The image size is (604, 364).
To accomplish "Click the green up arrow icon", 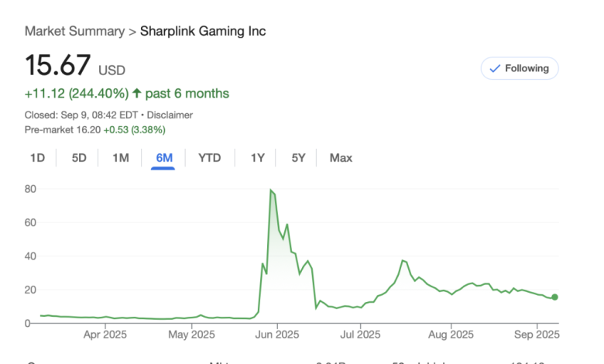I will pyautogui.click(x=137, y=93).
